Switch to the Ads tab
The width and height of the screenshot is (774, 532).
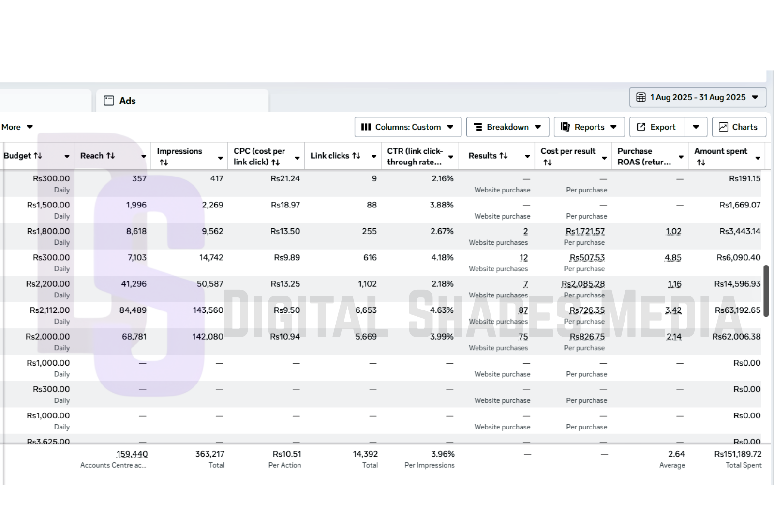[127, 101]
